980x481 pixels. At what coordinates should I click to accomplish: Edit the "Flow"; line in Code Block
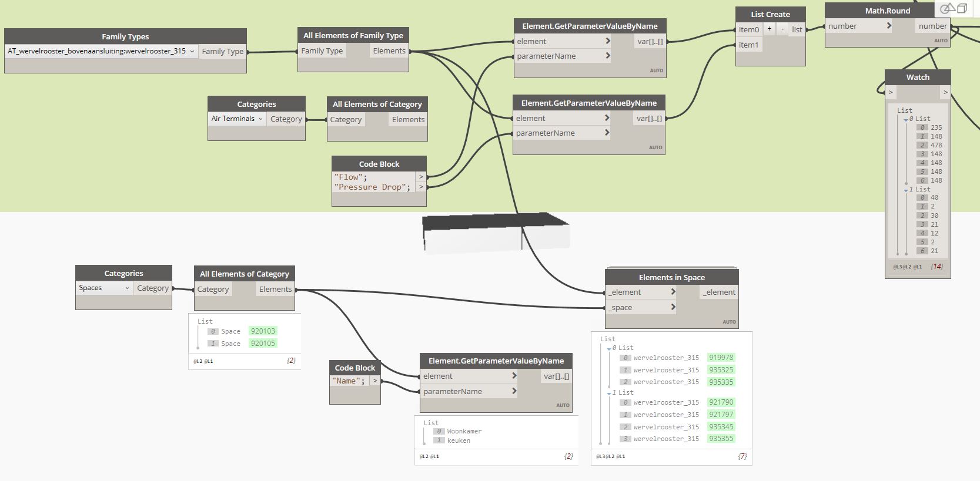(x=351, y=177)
